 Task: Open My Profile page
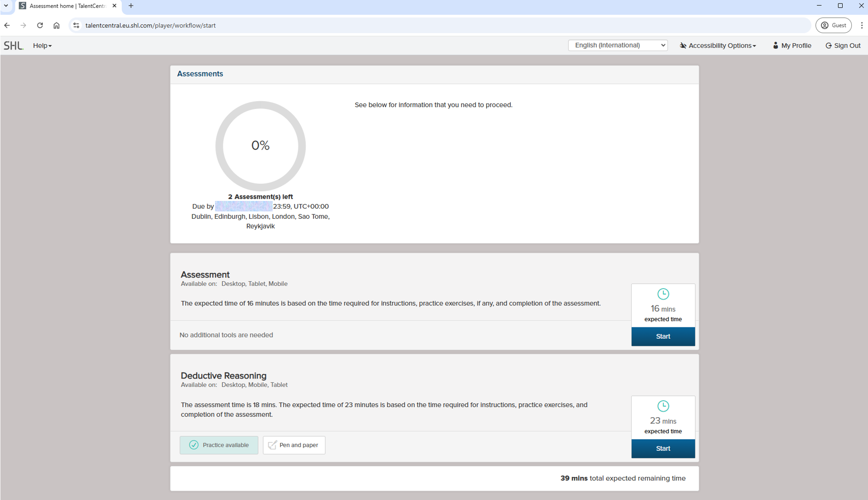click(x=792, y=45)
